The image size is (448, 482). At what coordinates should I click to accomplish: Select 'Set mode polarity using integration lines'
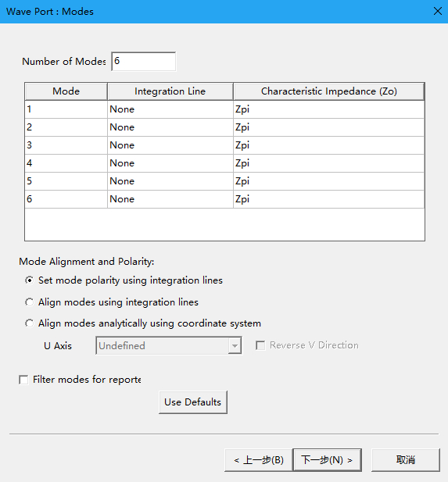click(30, 280)
